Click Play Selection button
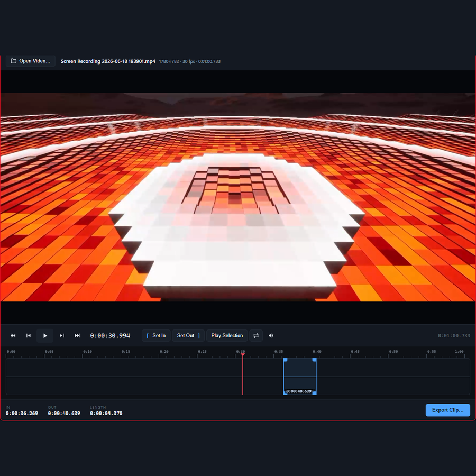The height and width of the screenshot is (476, 476). point(227,335)
